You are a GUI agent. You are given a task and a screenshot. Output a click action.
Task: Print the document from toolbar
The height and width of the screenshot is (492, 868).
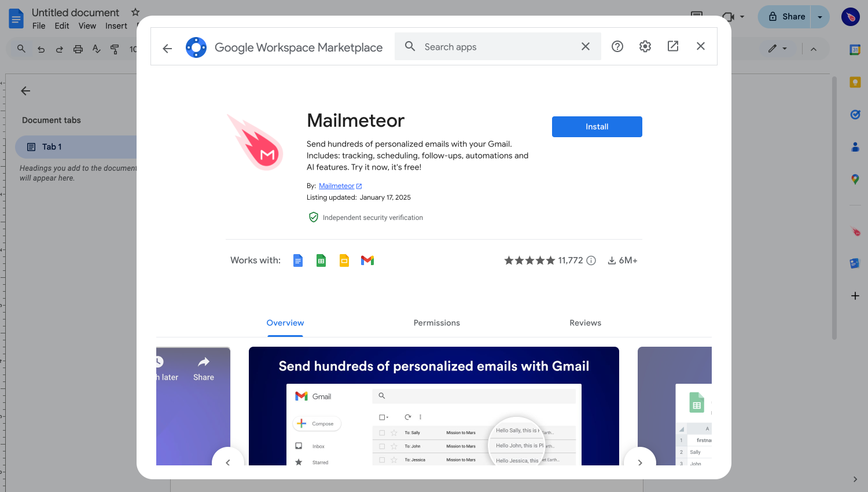click(x=78, y=49)
